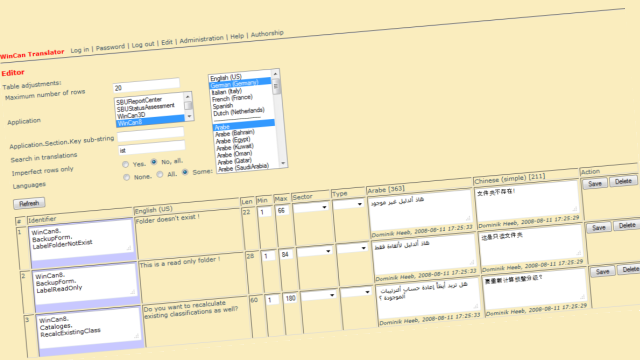Select Arabe (Bahrain) in language list
The width and height of the screenshot is (640, 360).
point(235,133)
